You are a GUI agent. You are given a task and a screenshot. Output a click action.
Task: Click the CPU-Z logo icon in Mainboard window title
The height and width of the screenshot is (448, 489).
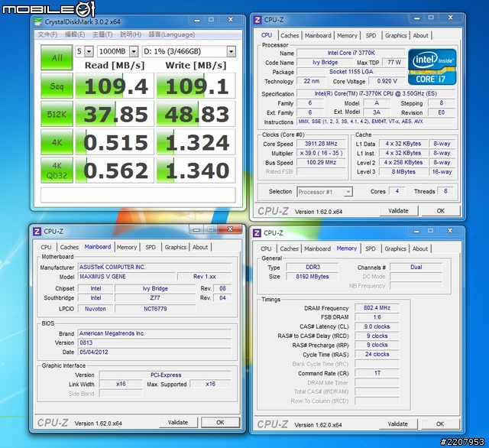(37, 232)
